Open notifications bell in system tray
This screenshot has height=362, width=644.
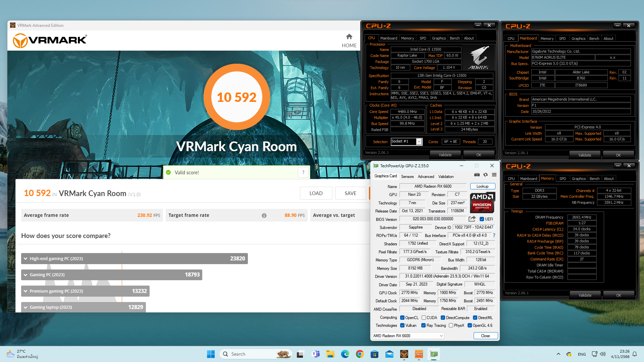635,354
